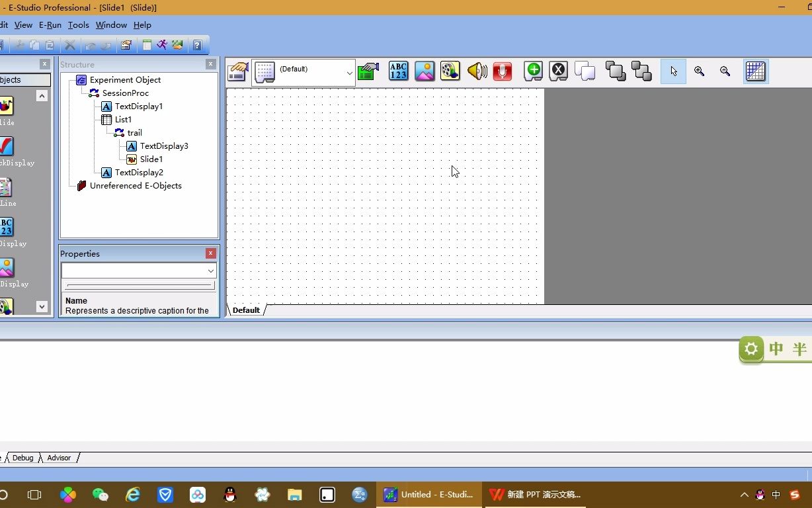The height and width of the screenshot is (508, 812).
Task: Select the SlideText ABC 123 tool
Action: 399,71
